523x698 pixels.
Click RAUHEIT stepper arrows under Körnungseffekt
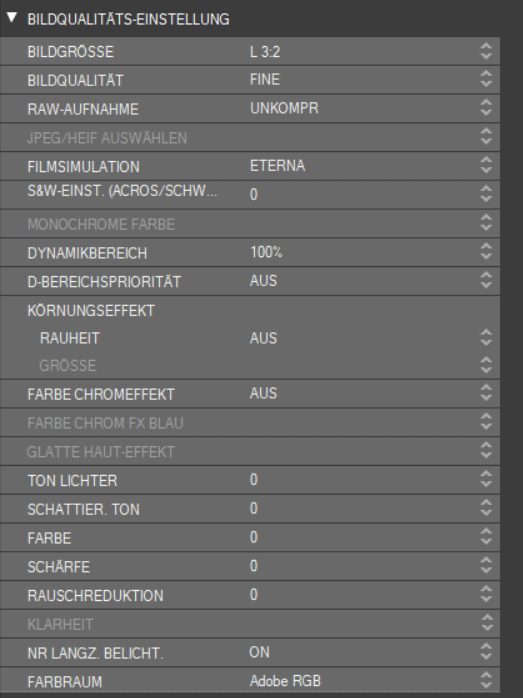click(486, 338)
